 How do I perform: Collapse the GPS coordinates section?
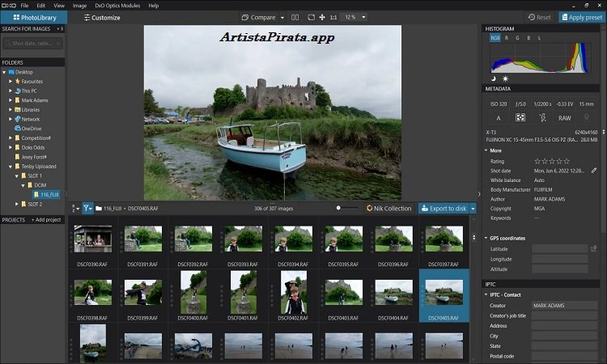pos(486,238)
